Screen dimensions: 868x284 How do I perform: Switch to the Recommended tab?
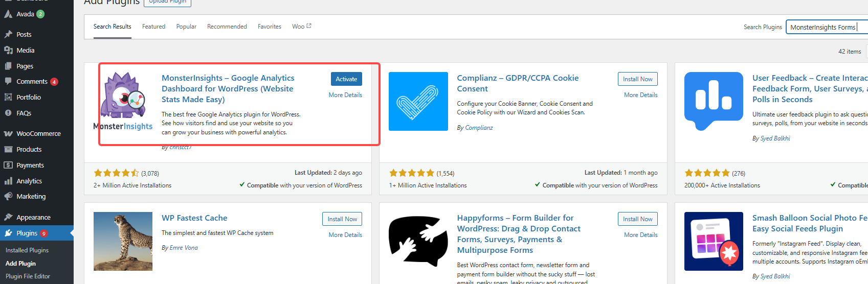click(x=227, y=27)
